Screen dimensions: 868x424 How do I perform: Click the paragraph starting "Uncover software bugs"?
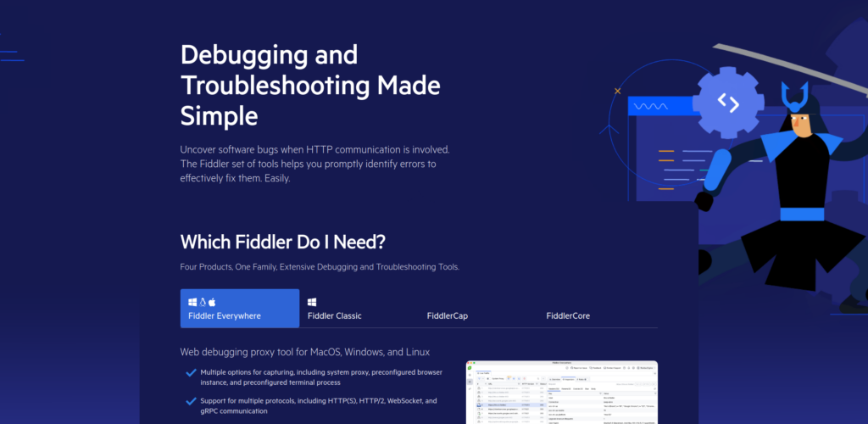tap(315, 164)
